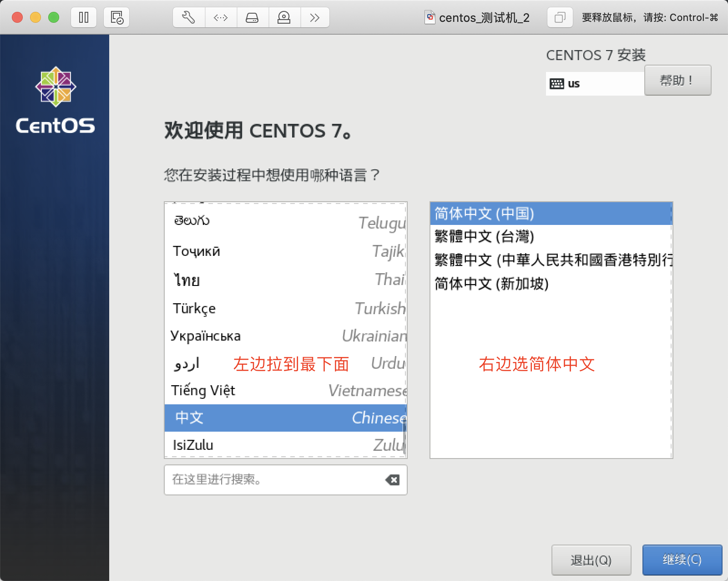
Task: Click the camera device toolbar icon
Action: pos(284,18)
